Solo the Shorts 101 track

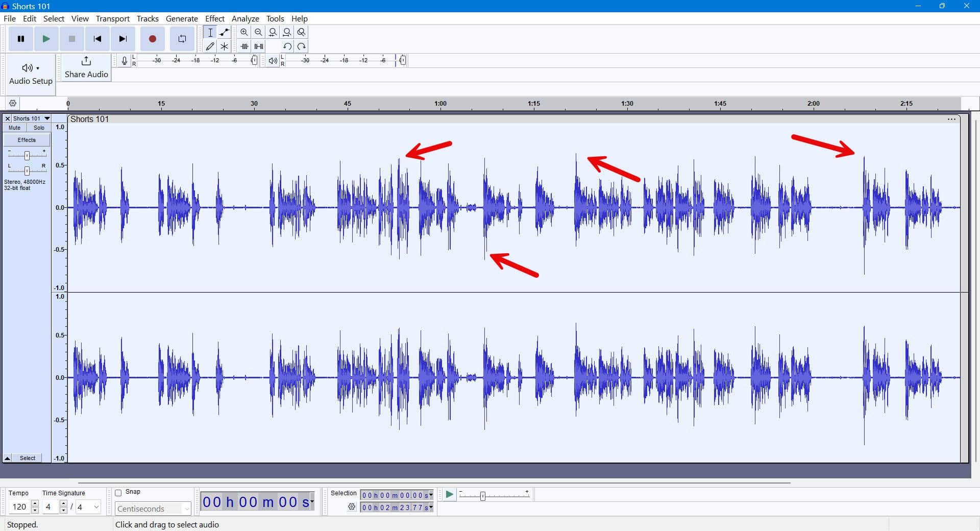click(39, 128)
